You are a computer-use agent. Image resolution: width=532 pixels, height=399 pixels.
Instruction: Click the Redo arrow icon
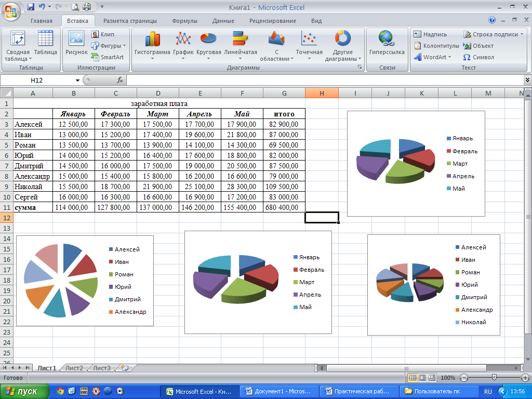click(x=58, y=7)
